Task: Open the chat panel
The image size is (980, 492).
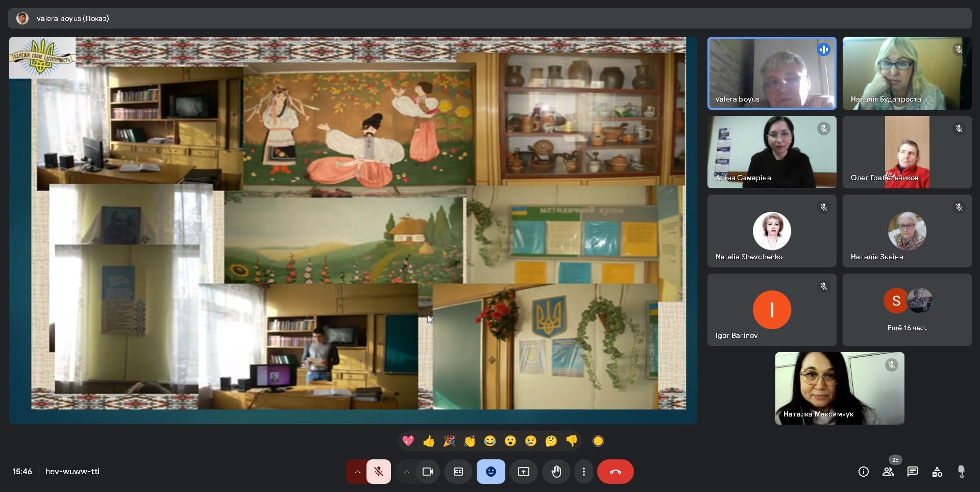Action: tap(913, 472)
